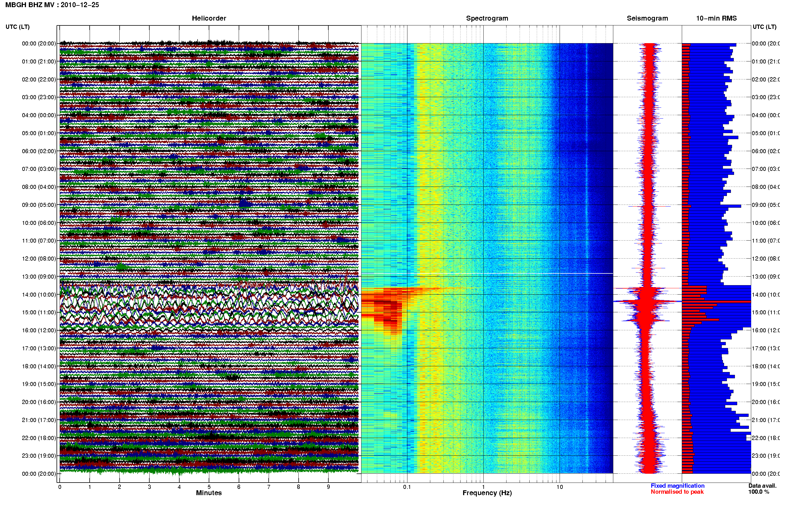This screenshot has width=812, height=508.
Task: Click the 10 Hz frequency tick label
Action: [x=560, y=487]
